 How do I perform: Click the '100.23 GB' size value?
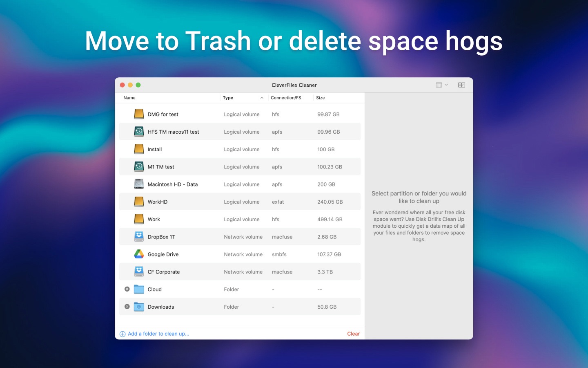tap(330, 167)
